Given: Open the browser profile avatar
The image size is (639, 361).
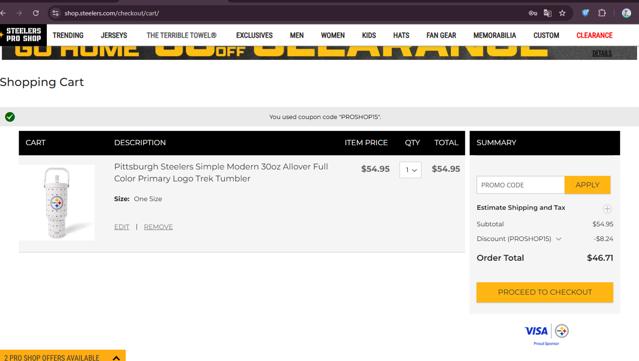Looking at the screenshot, I should pos(626,13).
